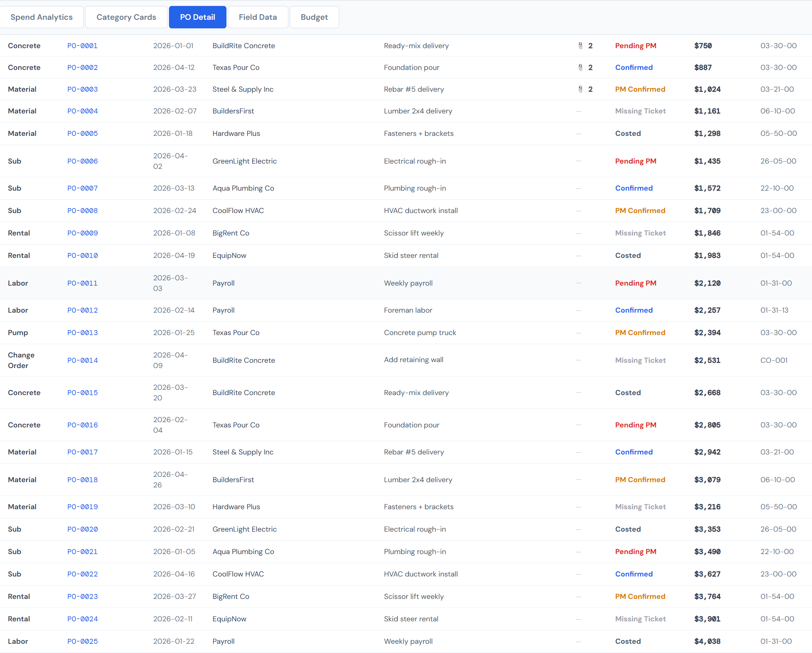Open the Category Cards tab
Viewport: 812px width, 653px height.
[126, 17]
